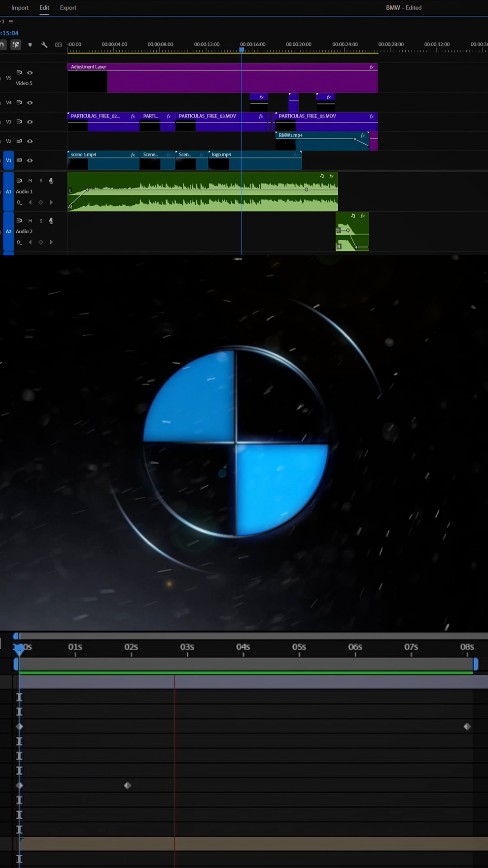Open timeline display settings wrench
The height and width of the screenshot is (868, 488).
click(x=44, y=45)
